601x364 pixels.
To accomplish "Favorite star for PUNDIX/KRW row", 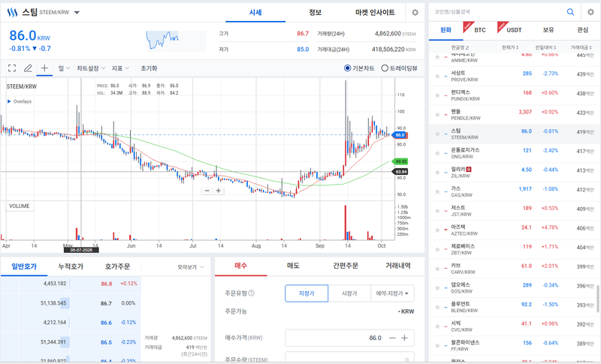I will 437,95.
